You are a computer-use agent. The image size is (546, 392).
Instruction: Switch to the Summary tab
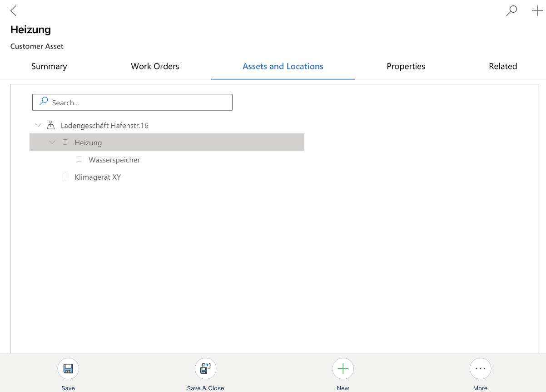point(49,66)
